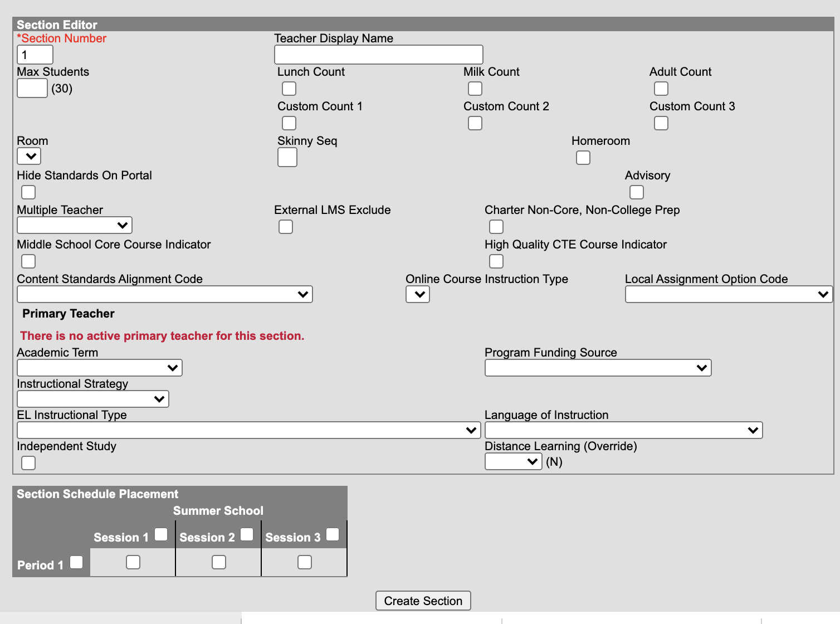Click the Create Section button
The height and width of the screenshot is (624, 840).
tap(423, 601)
